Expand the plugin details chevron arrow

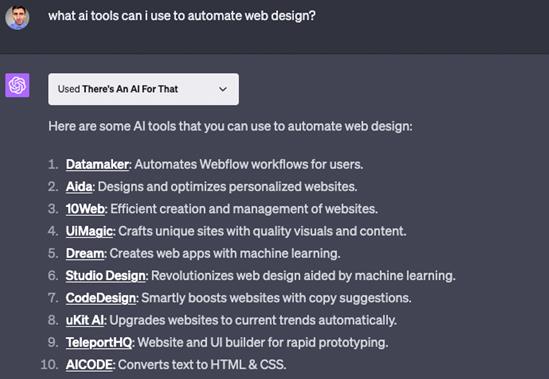click(x=223, y=89)
